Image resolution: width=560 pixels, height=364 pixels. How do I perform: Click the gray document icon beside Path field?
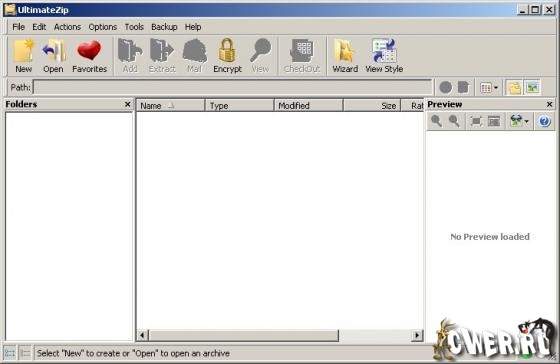coord(463,88)
